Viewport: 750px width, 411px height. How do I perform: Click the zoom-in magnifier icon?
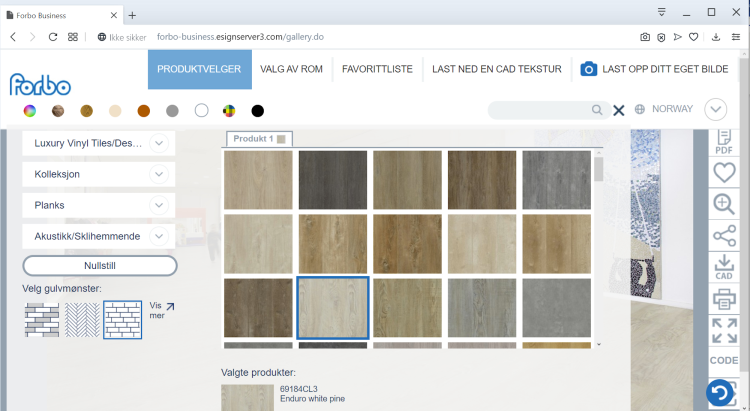coord(724,204)
